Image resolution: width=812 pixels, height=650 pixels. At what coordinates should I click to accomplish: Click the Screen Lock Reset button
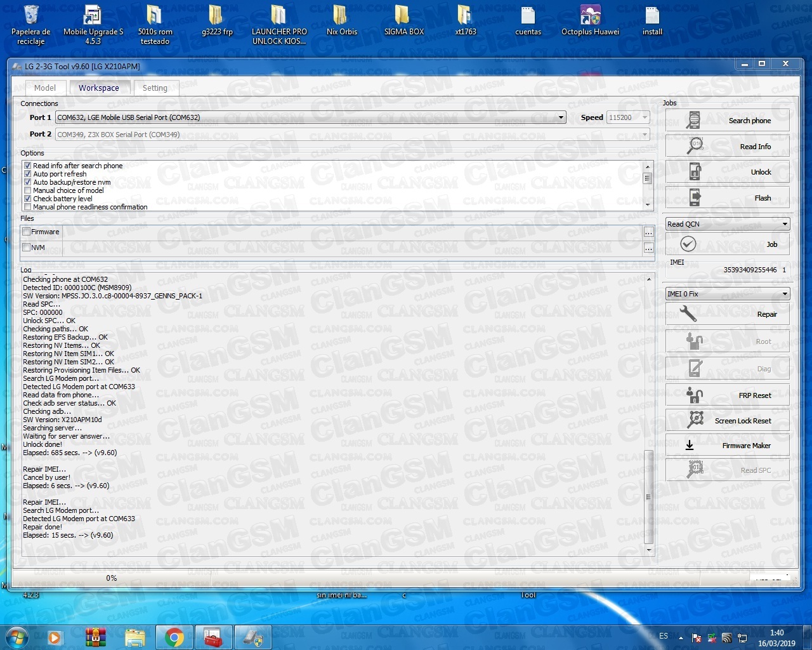point(727,420)
